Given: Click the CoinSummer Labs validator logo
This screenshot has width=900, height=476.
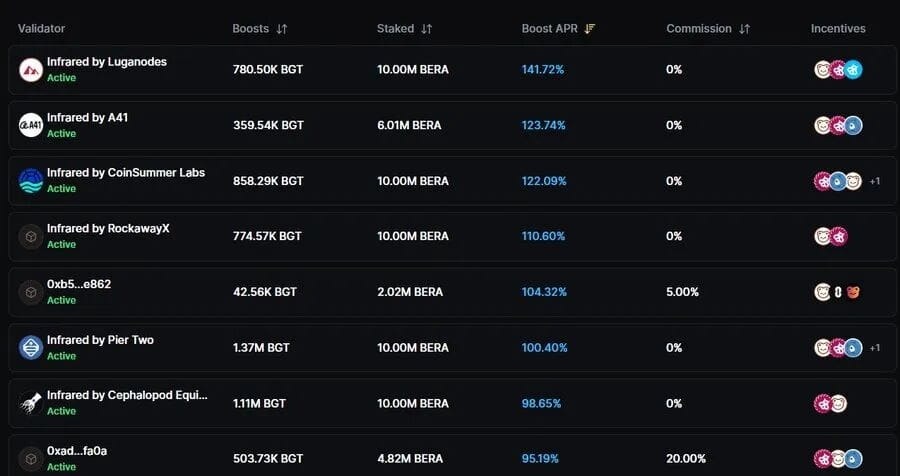Looking at the screenshot, I should [x=31, y=181].
